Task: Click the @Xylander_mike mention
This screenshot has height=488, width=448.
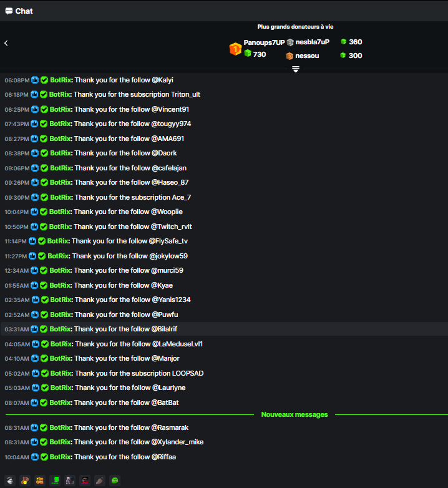Action: pos(177,442)
